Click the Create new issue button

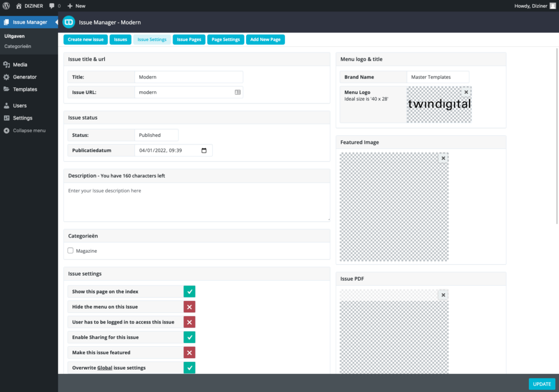coord(85,40)
